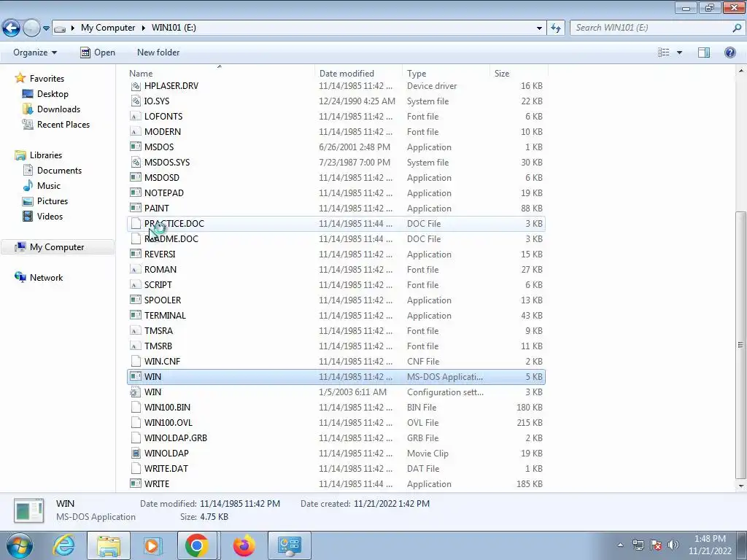747x560 pixels.
Task: Click the Open toolbar button
Action: tap(98, 52)
